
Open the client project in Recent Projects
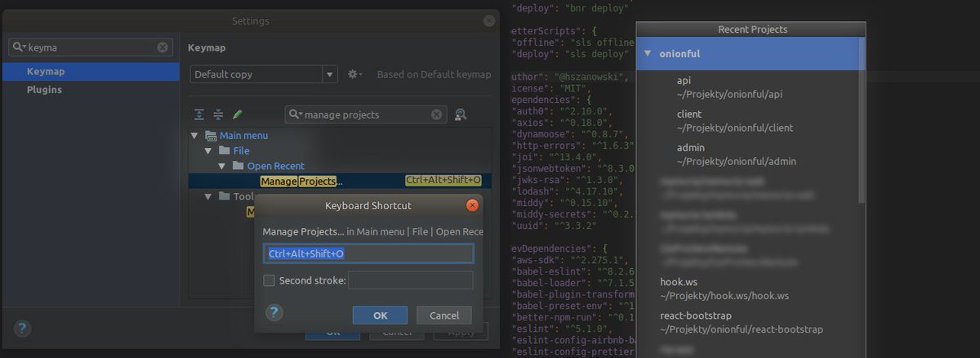pos(747,121)
